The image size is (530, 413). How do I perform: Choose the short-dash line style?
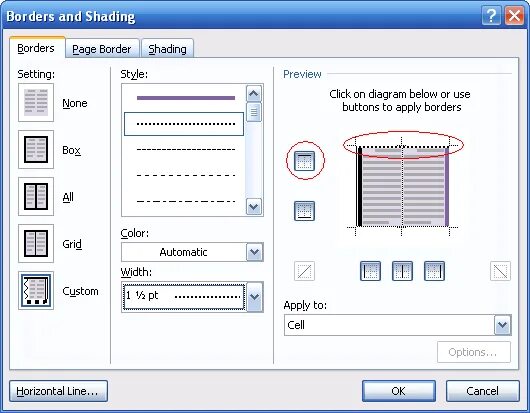coord(186,149)
